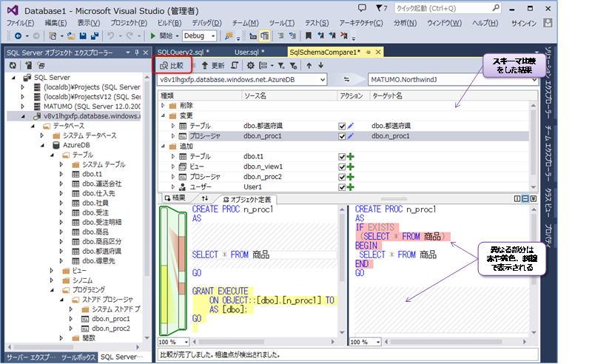
Task: Refresh SQL Server Object Explorer
Action: point(13,65)
